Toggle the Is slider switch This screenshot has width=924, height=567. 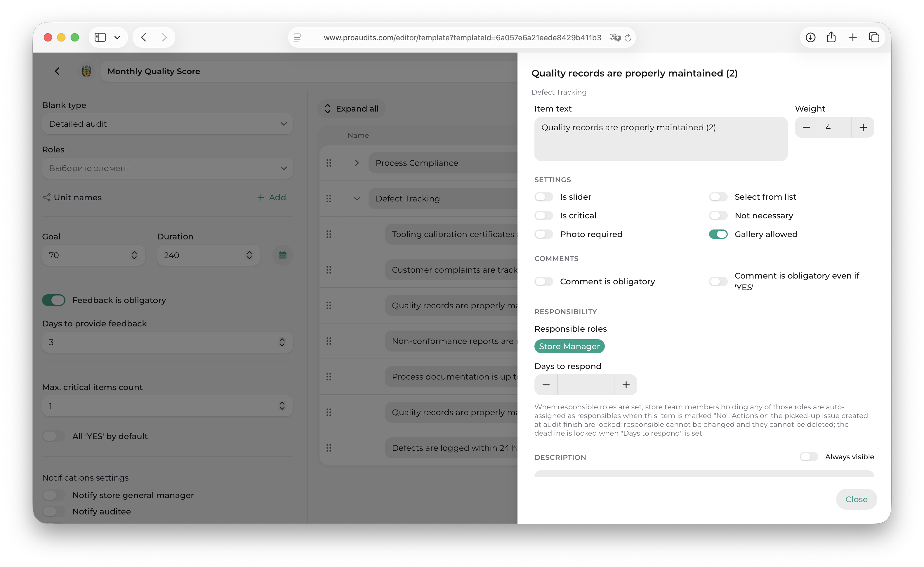click(544, 197)
